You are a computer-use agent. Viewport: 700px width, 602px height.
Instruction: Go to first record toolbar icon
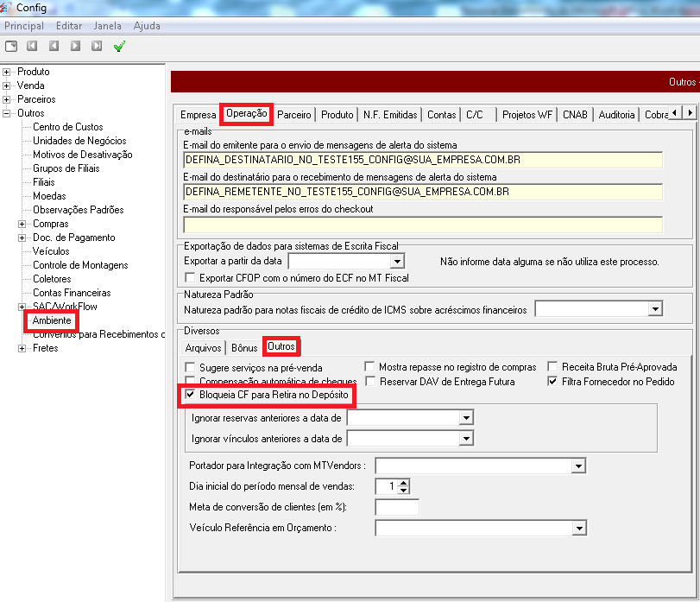point(32,46)
